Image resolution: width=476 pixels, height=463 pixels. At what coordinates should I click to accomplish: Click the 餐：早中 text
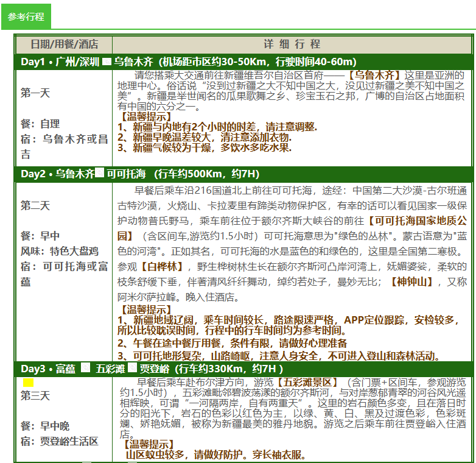[40, 236]
